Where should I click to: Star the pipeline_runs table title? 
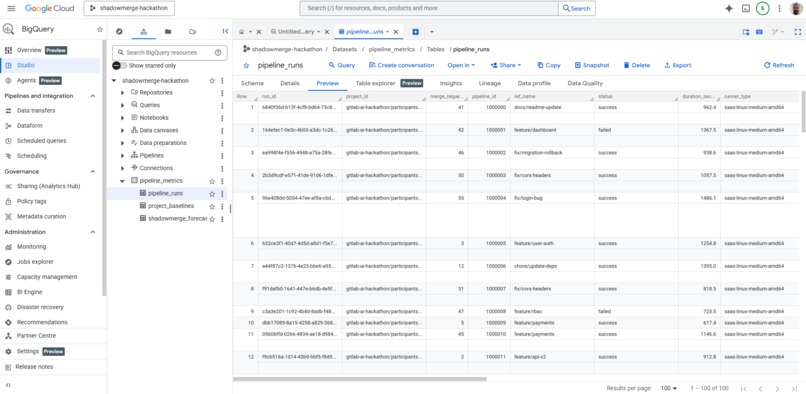(246, 65)
